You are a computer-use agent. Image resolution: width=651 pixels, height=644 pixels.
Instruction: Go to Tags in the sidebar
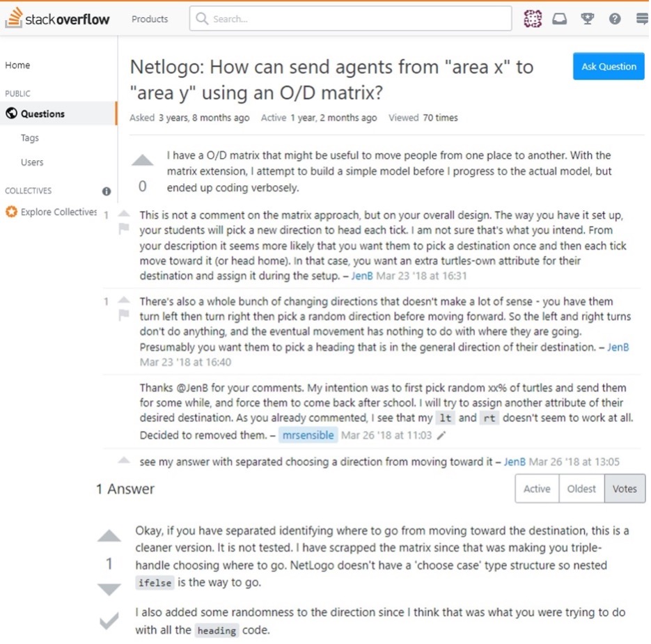point(30,138)
